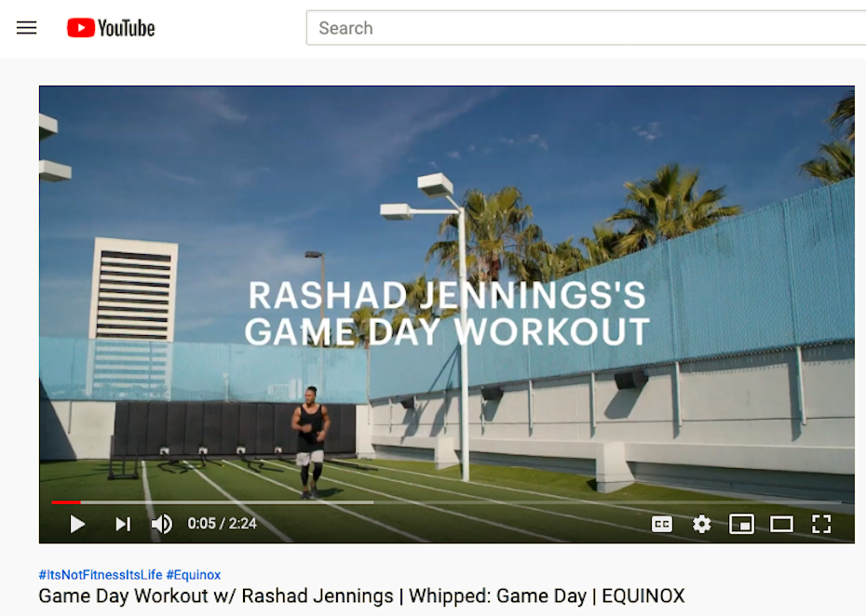Click the Game Day Workout video title
Image resolution: width=866 pixels, height=616 pixels.
click(x=361, y=596)
